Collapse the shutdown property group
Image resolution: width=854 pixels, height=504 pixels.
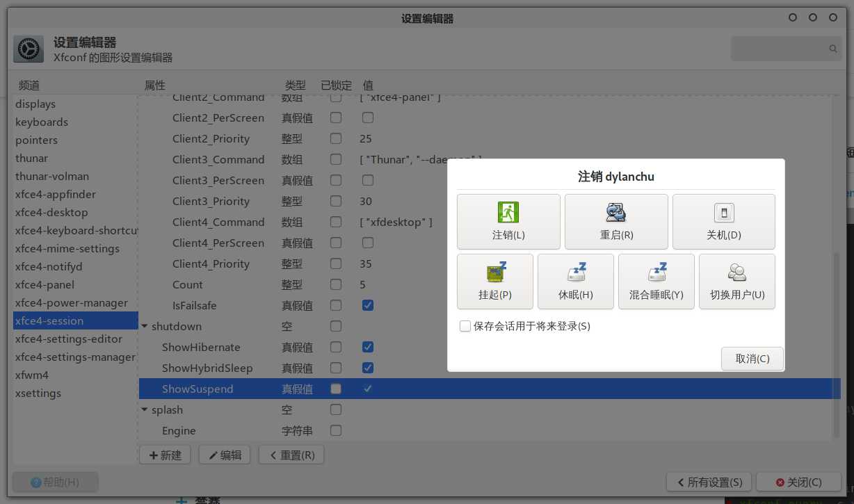(x=145, y=326)
